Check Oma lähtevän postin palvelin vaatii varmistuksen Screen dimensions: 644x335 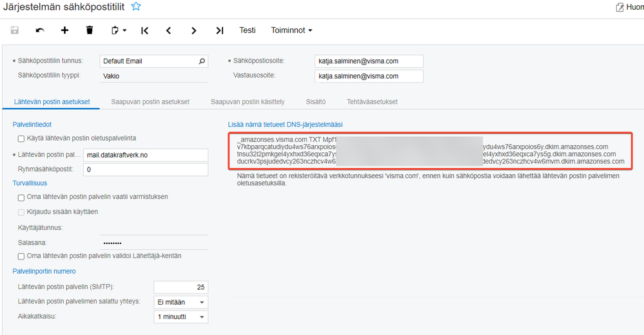pos(21,196)
